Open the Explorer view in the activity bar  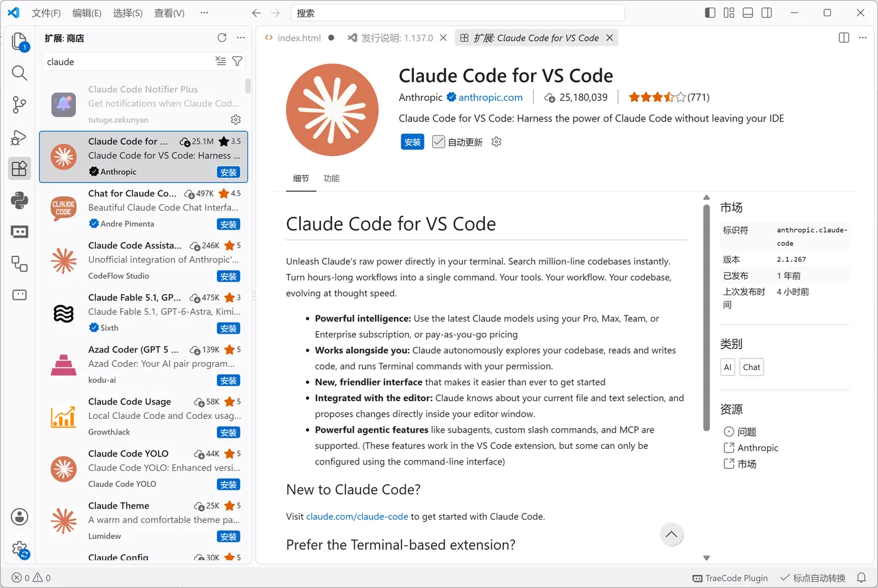(x=19, y=41)
